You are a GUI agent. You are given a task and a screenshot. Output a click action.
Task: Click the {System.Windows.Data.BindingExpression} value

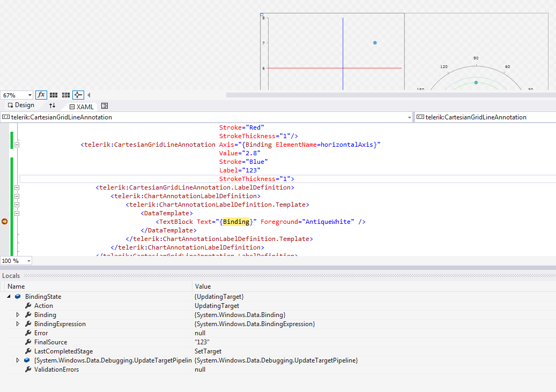click(255, 324)
